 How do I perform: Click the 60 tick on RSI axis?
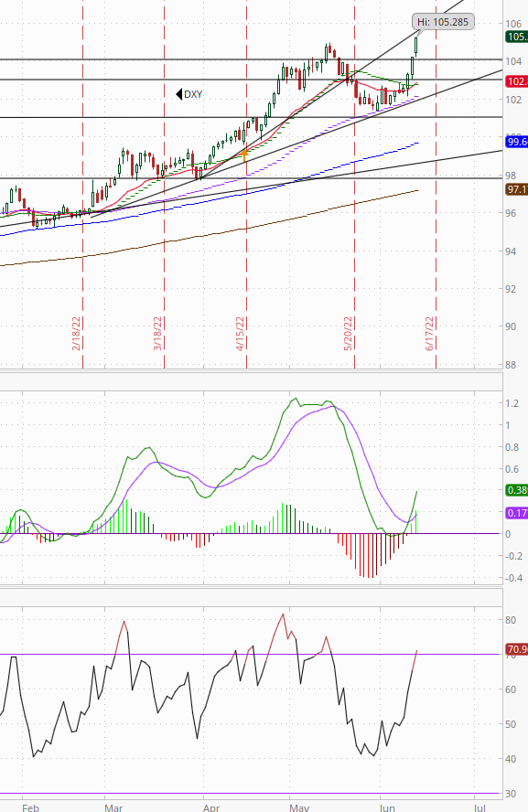pyautogui.click(x=511, y=689)
